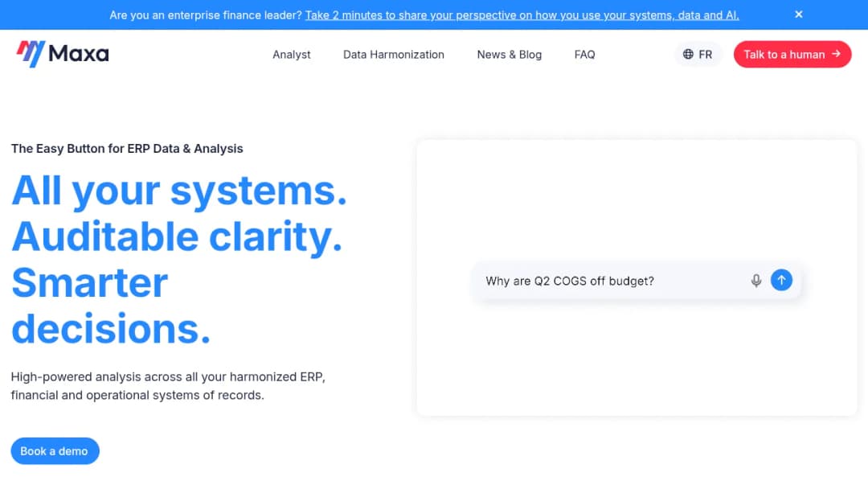Open the Analyst menu item
Screen dimensions: 868x489
[x=291, y=55]
